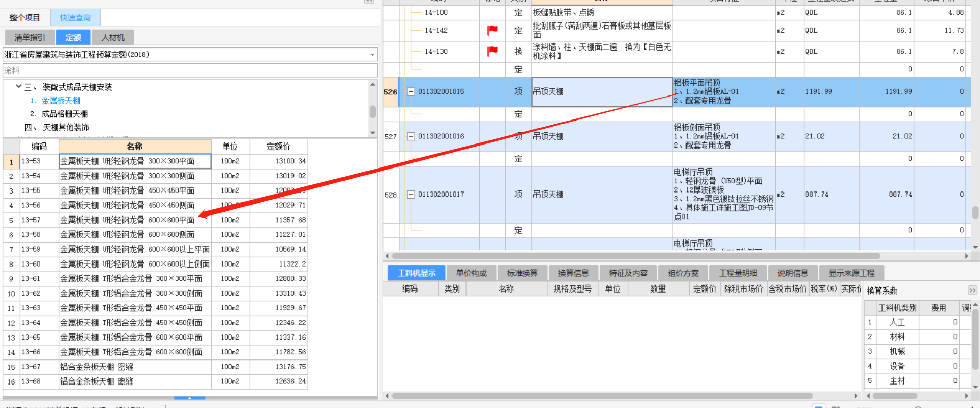Select quota row 13-65 T形铝合金龙骨 600×600平面
The image size is (980, 408).
click(x=155, y=338)
